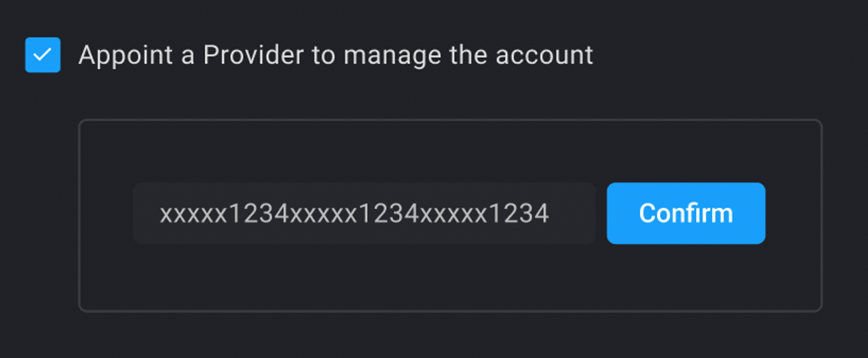
Task: Click inside the provider key field
Action: [364, 213]
